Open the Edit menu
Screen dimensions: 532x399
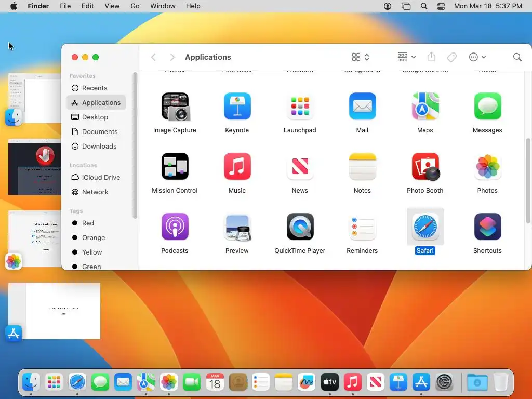click(87, 6)
